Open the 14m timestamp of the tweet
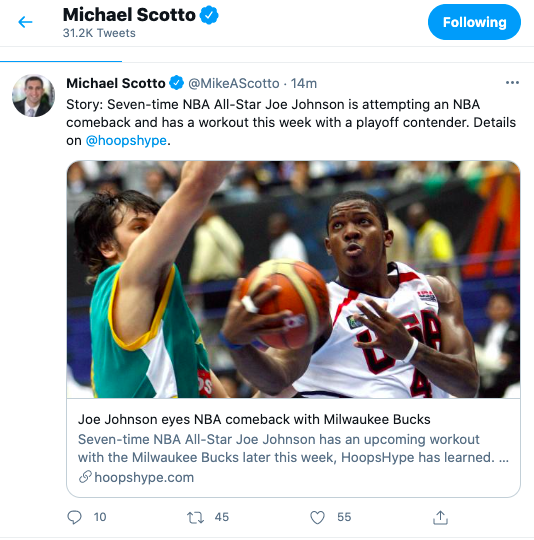Image resolution: width=534 pixels, height=540 pixels. (304, 83)
